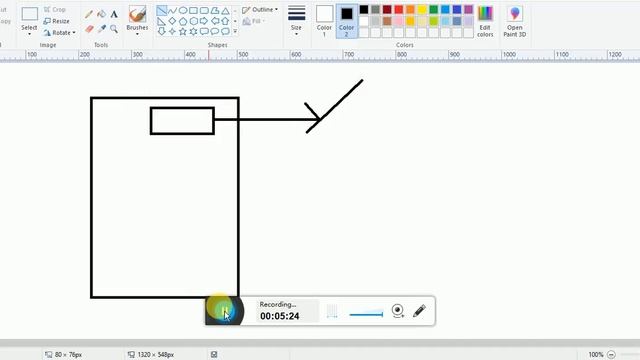Choose the Six-point star shape

click(x=193, y=31)
